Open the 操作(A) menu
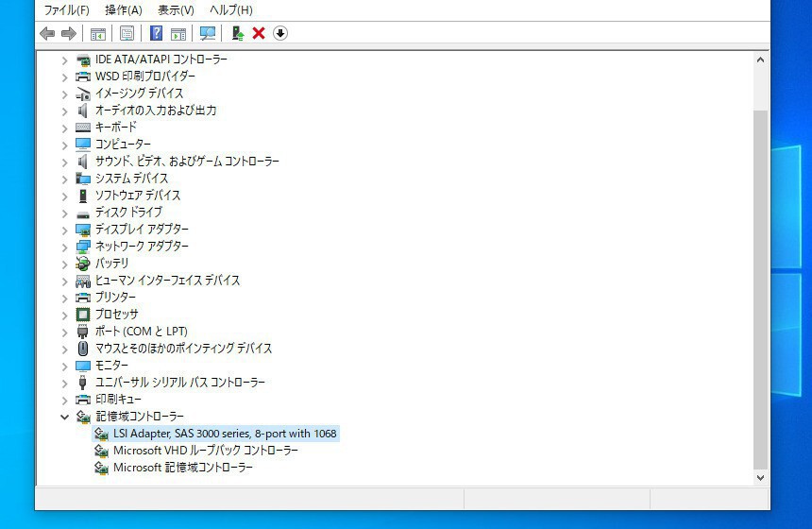Image resolution: width=812 pixels, height=529 pixels. (x=124, y=9)
